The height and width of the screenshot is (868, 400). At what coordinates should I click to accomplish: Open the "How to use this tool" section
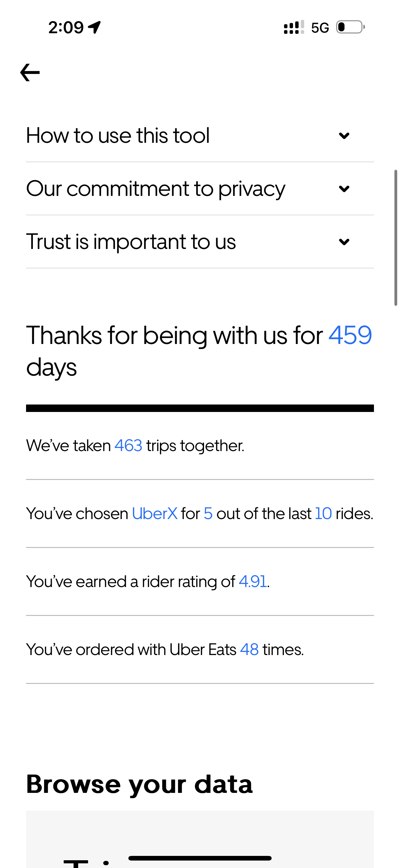coord(118,136)
